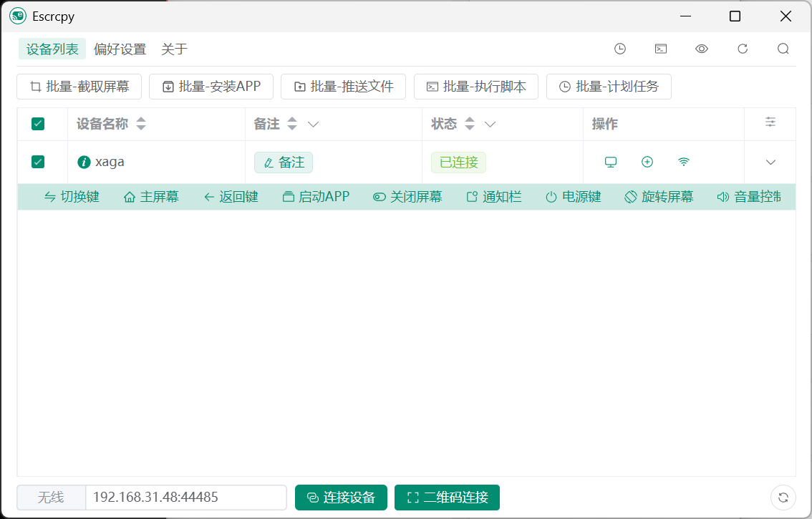The image size is (812, 519).
Task: Open the 状态 column filter dropdown
Action: coord(490,125)
